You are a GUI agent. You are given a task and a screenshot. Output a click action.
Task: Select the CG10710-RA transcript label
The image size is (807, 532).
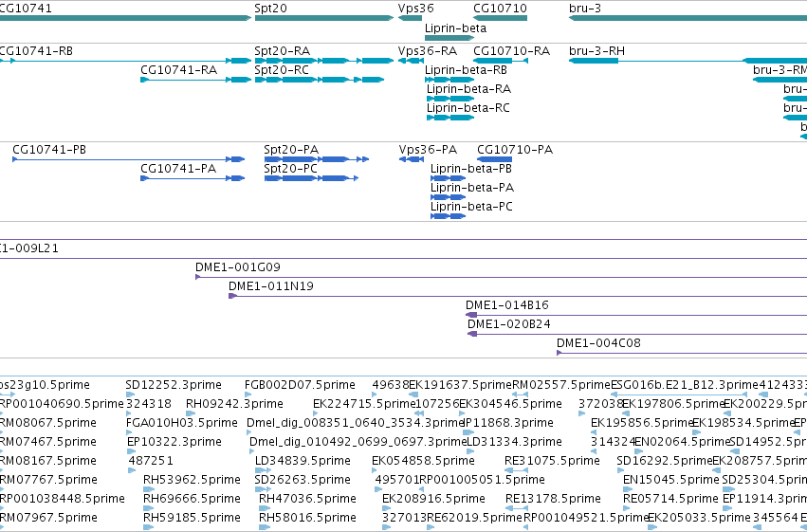511,51
